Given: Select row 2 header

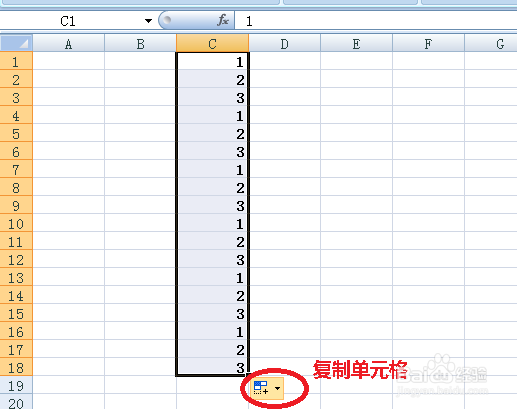Looking at the screenshot, I should [16, 79].
